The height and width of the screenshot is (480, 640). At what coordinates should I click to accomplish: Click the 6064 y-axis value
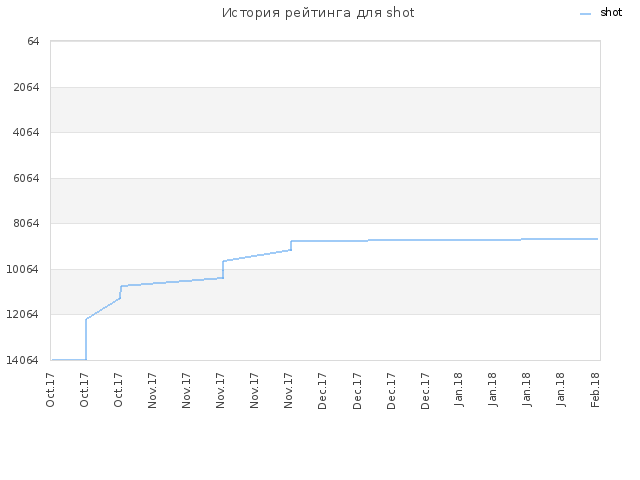(26, 178)
